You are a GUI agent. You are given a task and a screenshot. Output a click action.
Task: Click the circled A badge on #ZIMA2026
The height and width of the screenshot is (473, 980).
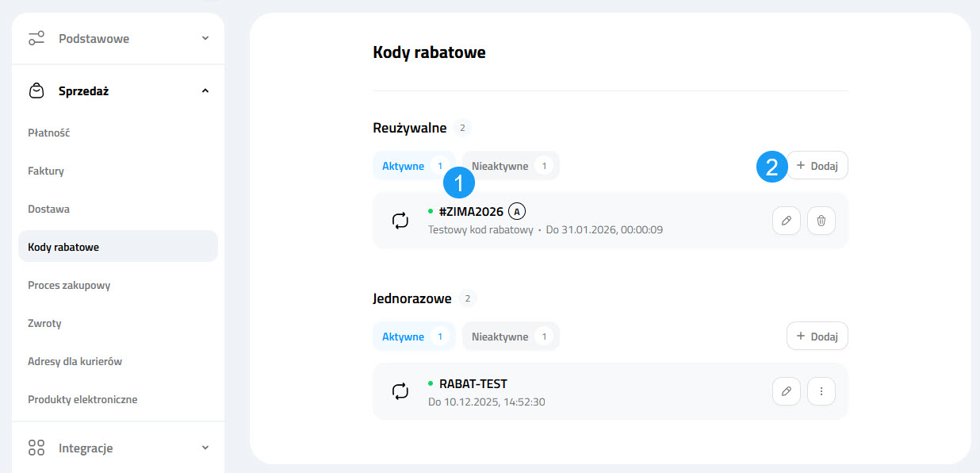pyautogui.click(x=517, y=211)
